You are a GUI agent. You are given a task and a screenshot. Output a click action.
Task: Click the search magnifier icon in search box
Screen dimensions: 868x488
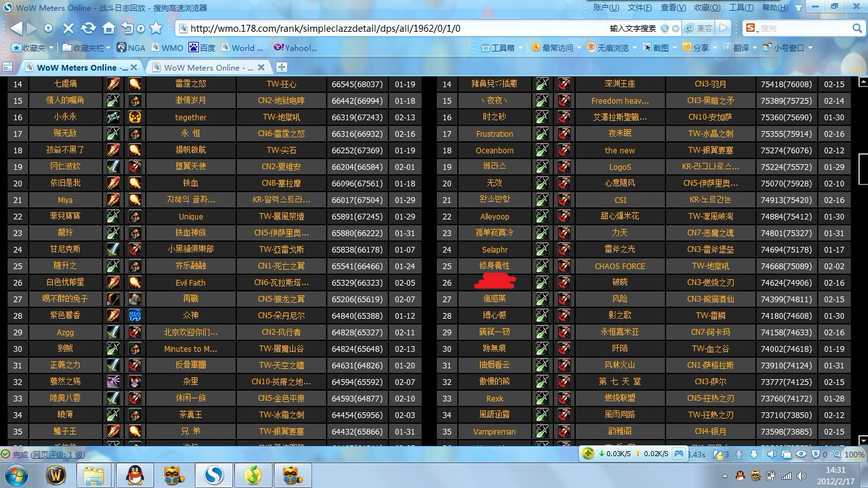click(857, 28)
